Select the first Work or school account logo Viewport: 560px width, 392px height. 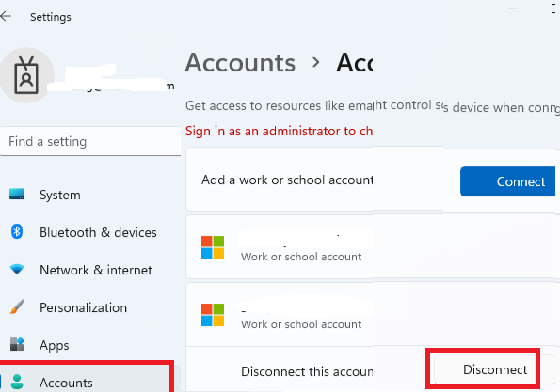213,247
